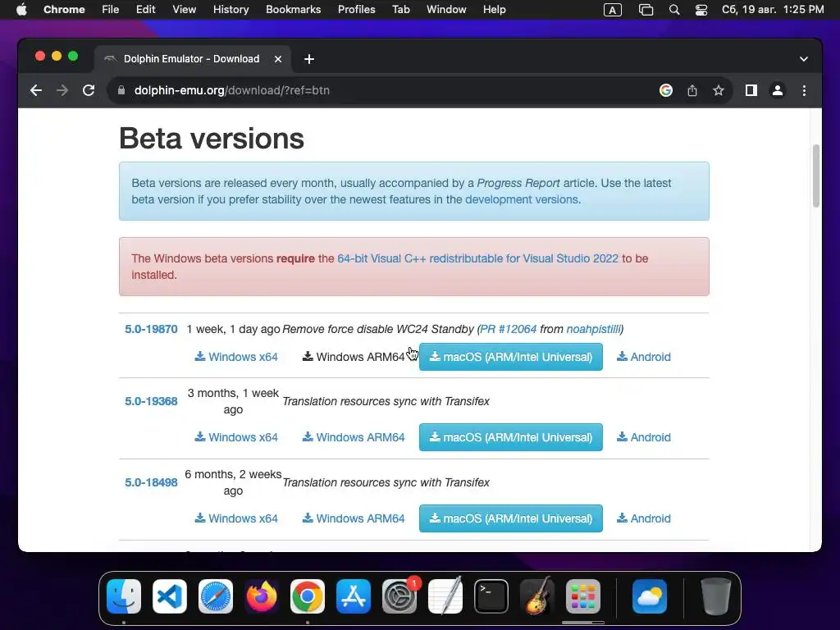Open GarageBand from the Dock
Viewport: 840px width, 630px height.
point(537,596)
